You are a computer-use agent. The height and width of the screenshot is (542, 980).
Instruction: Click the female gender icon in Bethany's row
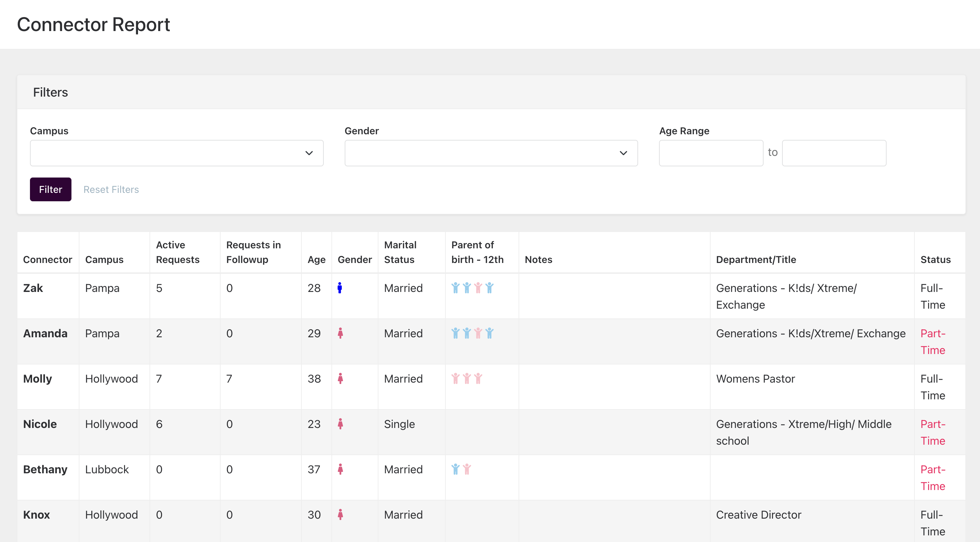click(340, 469)
